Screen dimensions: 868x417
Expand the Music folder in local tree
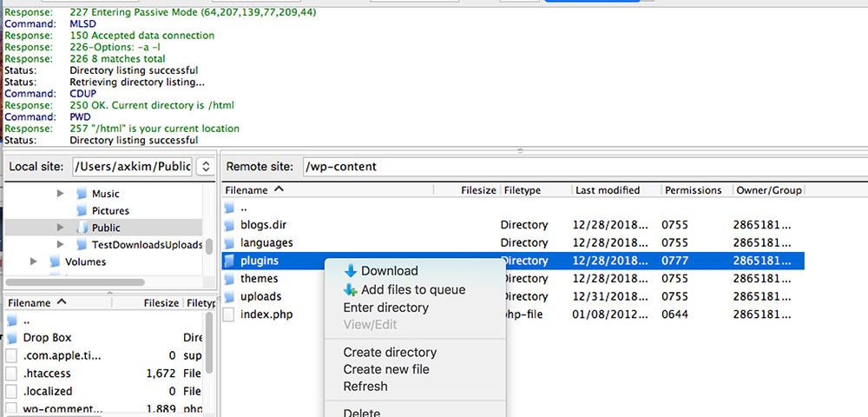(61, 194)
